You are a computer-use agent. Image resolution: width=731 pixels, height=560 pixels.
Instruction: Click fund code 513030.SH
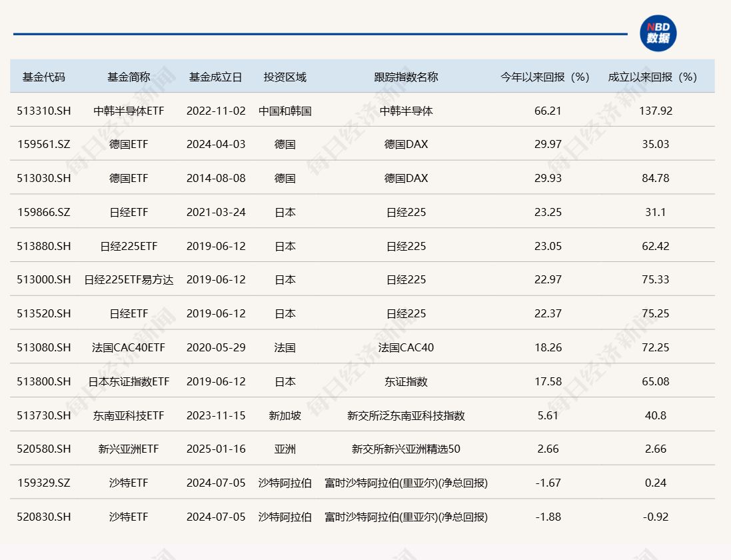pos(44,179)
